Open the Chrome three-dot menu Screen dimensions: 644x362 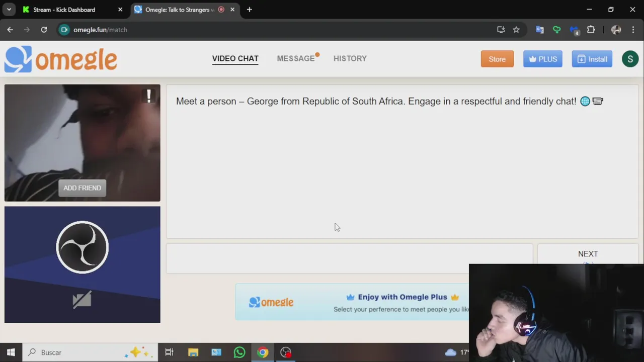point(633,30)
